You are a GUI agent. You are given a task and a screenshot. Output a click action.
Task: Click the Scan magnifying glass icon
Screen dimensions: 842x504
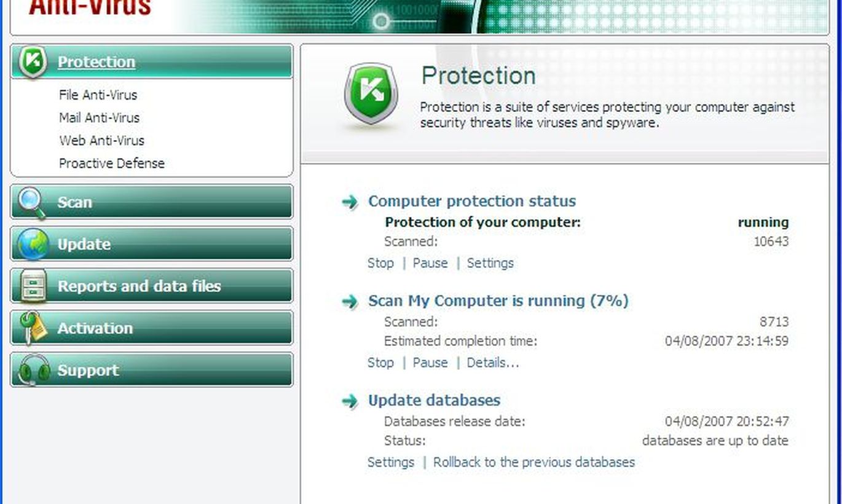pos(31,203)
